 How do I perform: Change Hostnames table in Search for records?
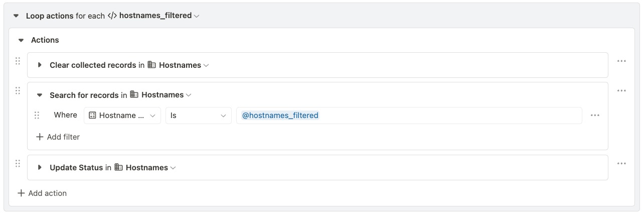pyautogui.click(x=161, y=95)
